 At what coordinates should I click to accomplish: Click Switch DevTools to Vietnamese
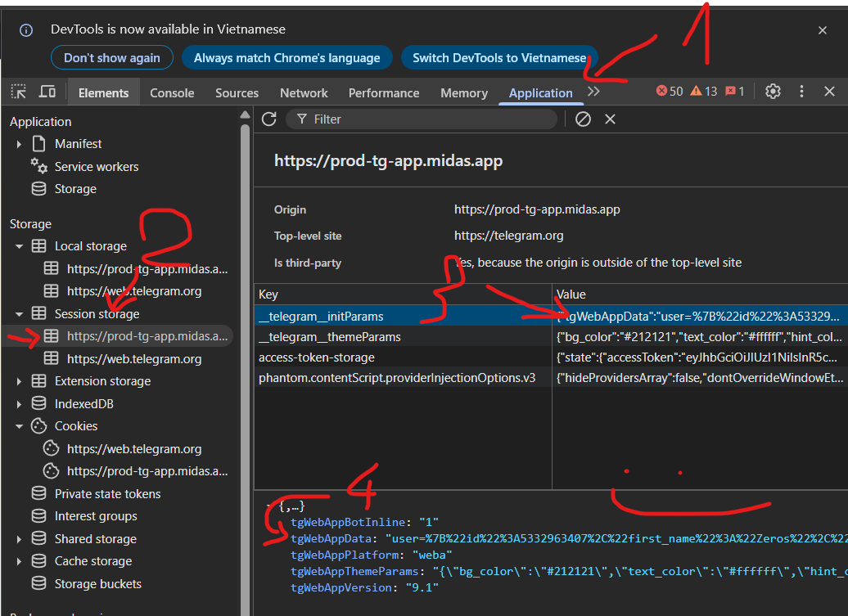pos(499,58)
